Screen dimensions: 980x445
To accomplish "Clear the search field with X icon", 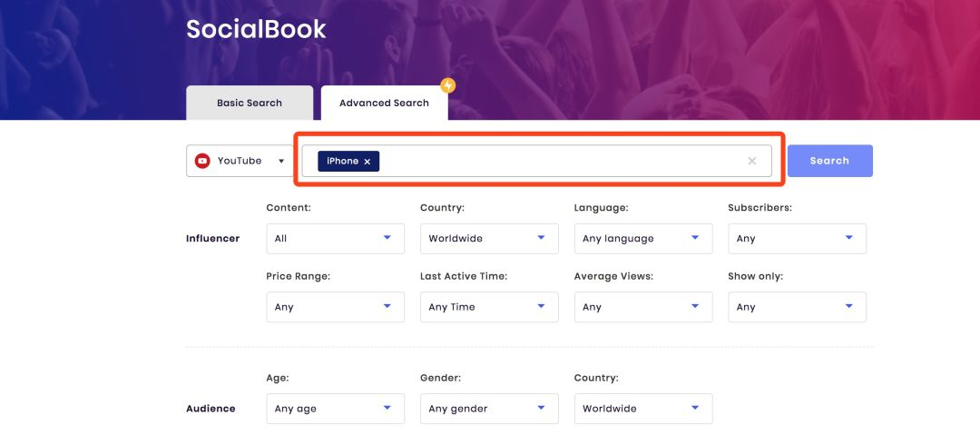I will pyautogui.click(x=752, y=161).
